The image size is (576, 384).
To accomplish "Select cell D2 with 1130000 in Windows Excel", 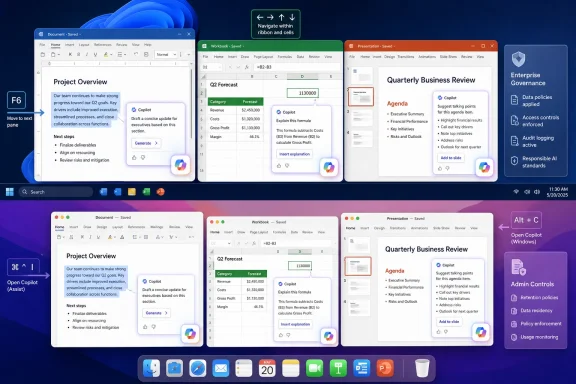I will pyautogui.click(x=303, y=93).
